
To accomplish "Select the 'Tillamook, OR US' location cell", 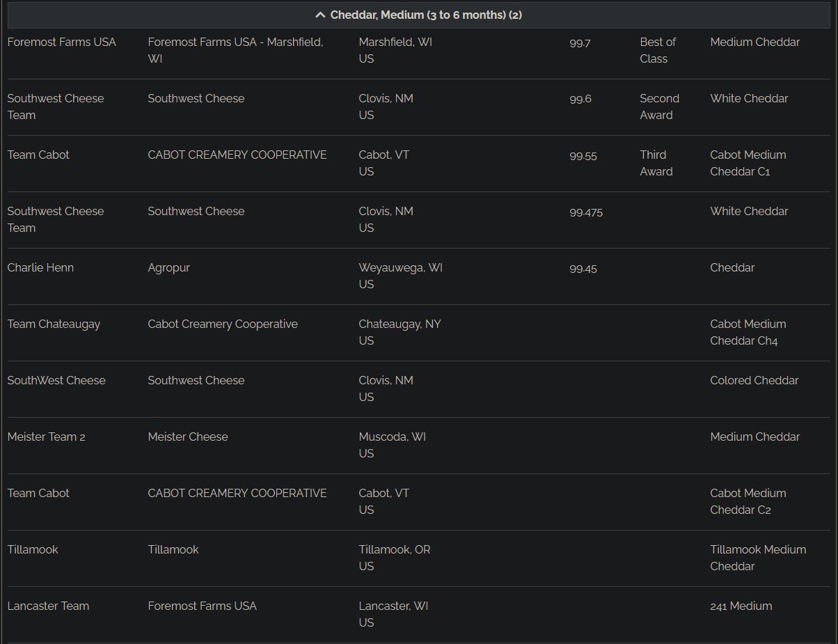I will click(x=395, y=558).
